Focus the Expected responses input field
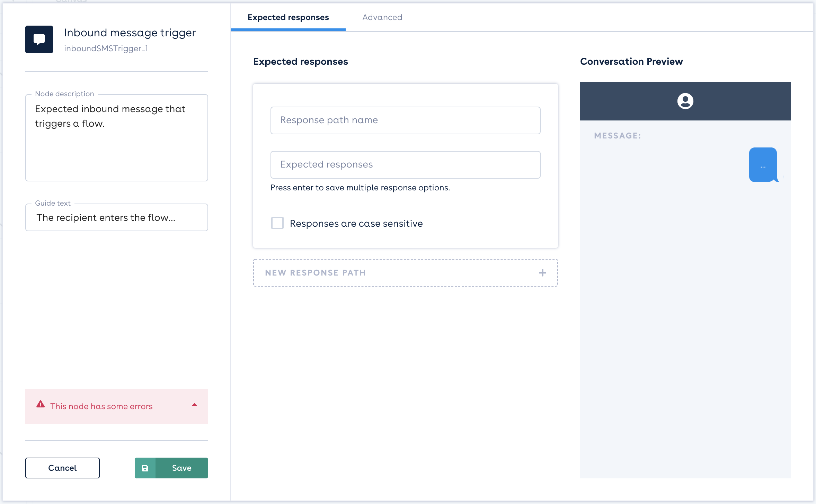 point(406,165)
